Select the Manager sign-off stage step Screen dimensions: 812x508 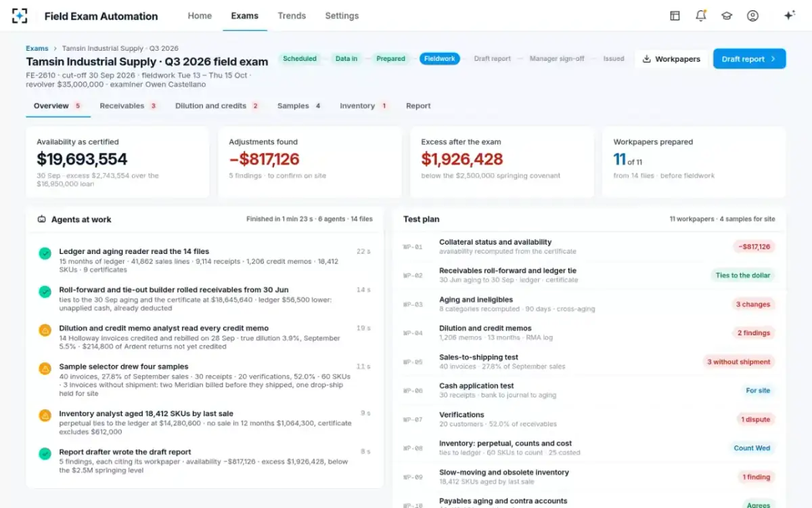click(x=557, y=59)
